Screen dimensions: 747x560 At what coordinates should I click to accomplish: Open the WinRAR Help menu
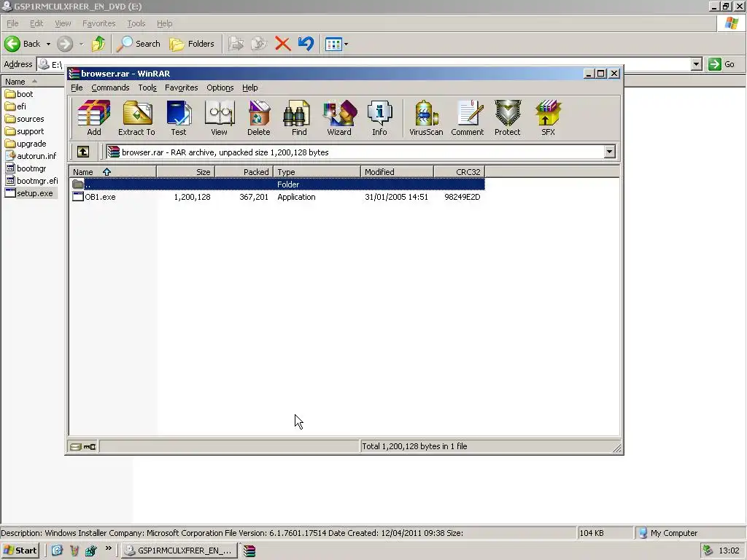(x=249, y=87)
